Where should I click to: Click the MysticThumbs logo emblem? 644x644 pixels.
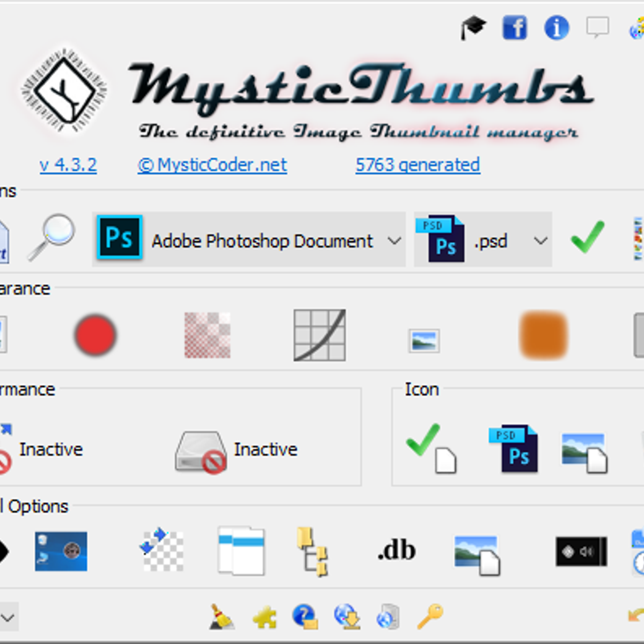coord(64,90)
